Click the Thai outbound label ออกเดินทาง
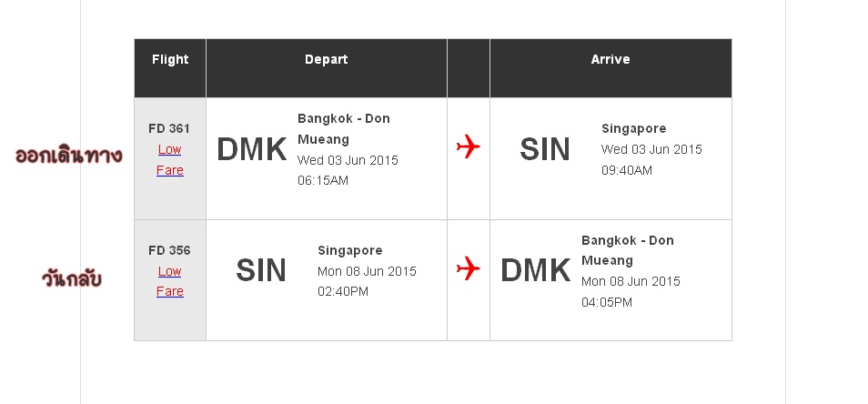The width and height of the screenshot is (868, 404). (x=68, y=156)
